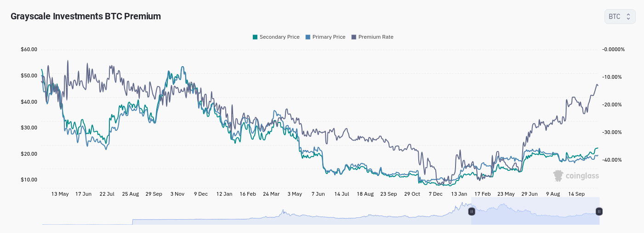Image resolution: width=644 pixels, height=233 pixels.
Task: Toggle Premium Rate series via legend label
Action: point(376,37)
